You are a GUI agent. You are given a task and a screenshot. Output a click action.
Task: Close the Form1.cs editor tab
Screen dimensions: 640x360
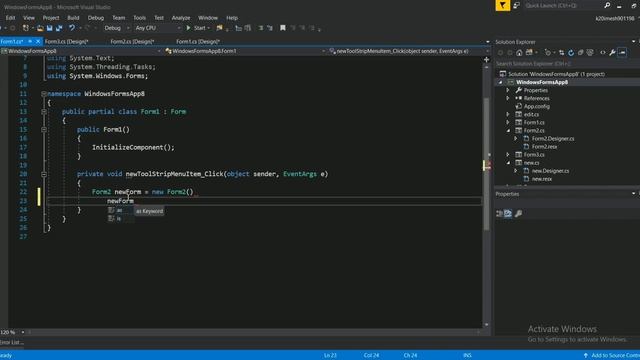click(x=38, y=41)
